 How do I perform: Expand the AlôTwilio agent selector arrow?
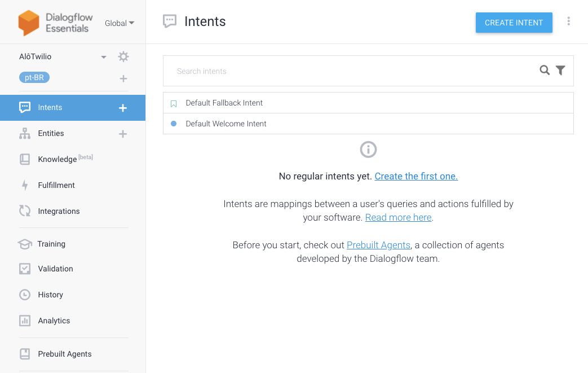pyautogui.click(x=104, y=57)
